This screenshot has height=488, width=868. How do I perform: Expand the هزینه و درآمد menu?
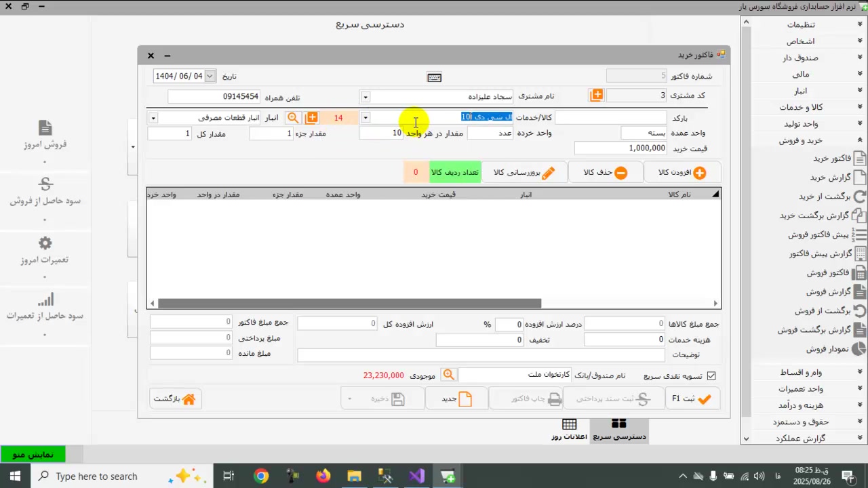pos(806,405)
